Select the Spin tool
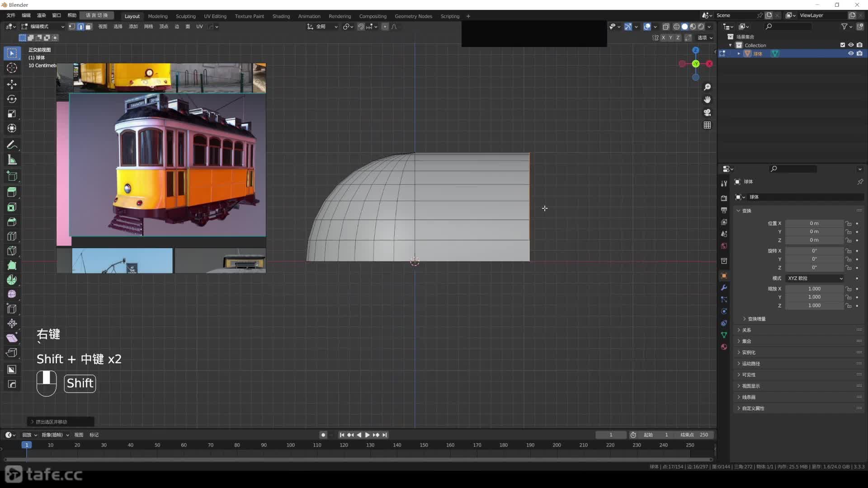 coord(12,280)
